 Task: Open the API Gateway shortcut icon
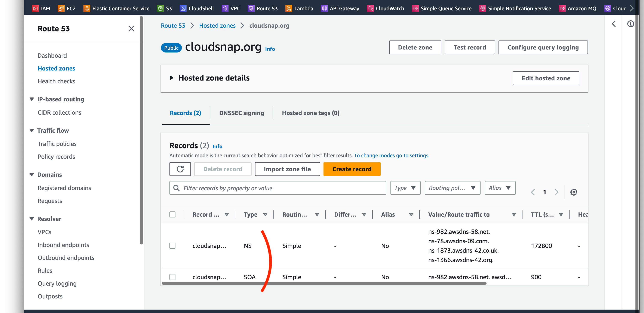pyautogui.click(x=324, y=8)
